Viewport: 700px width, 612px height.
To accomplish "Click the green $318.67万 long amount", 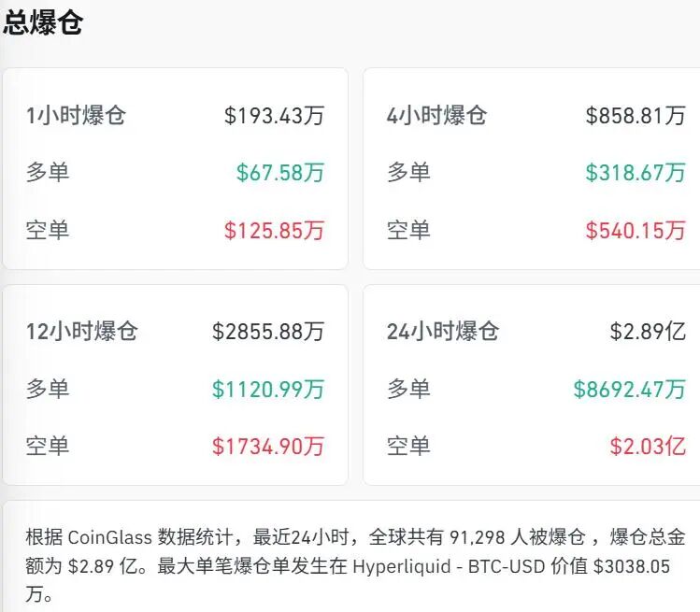I will pyautogui.click(x=635, y=173).
